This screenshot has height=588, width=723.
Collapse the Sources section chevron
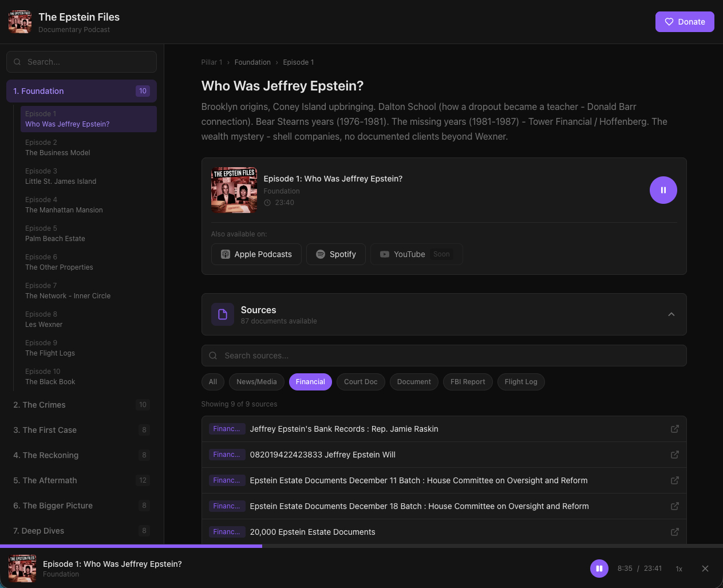(671, 314)
